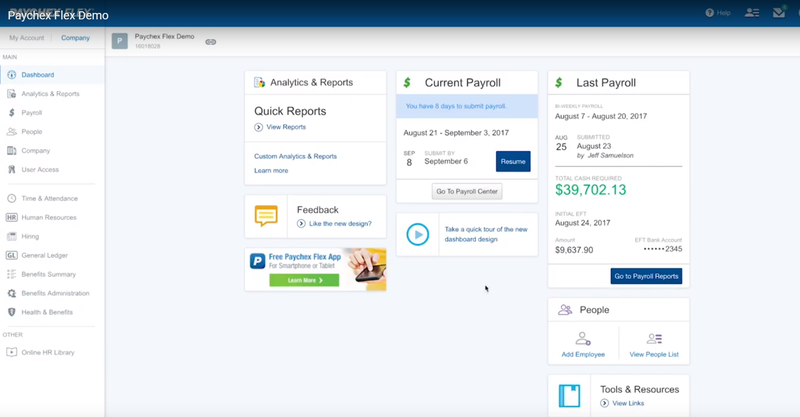Viewport: 800px width, 417px height.
Task: Click the Free Paychex Flex App banner
Action: pos(315,269)
